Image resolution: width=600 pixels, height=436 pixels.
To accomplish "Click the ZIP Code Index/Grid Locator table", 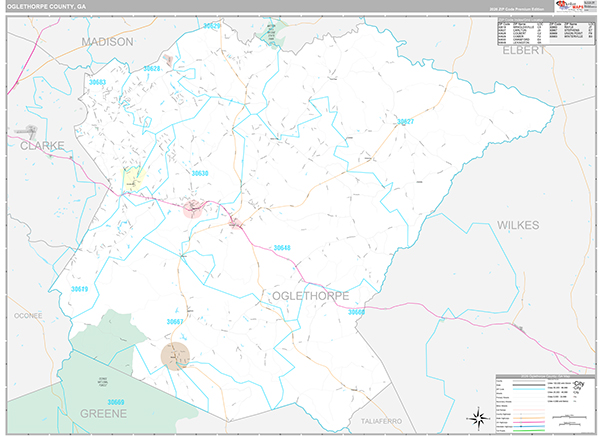I will [546, 31].
